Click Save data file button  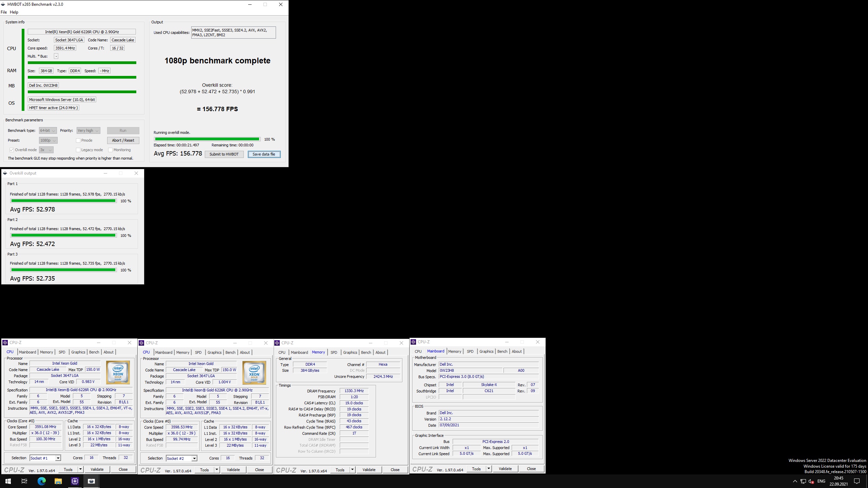pyautogui.click(x=264, y=154)
